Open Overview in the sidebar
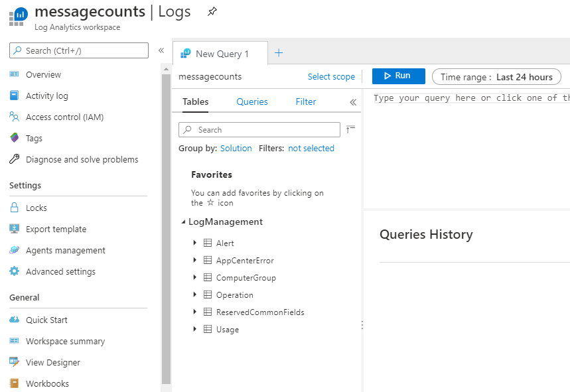The height and width of the screenshot is (392, 570). tap(43, 74)
